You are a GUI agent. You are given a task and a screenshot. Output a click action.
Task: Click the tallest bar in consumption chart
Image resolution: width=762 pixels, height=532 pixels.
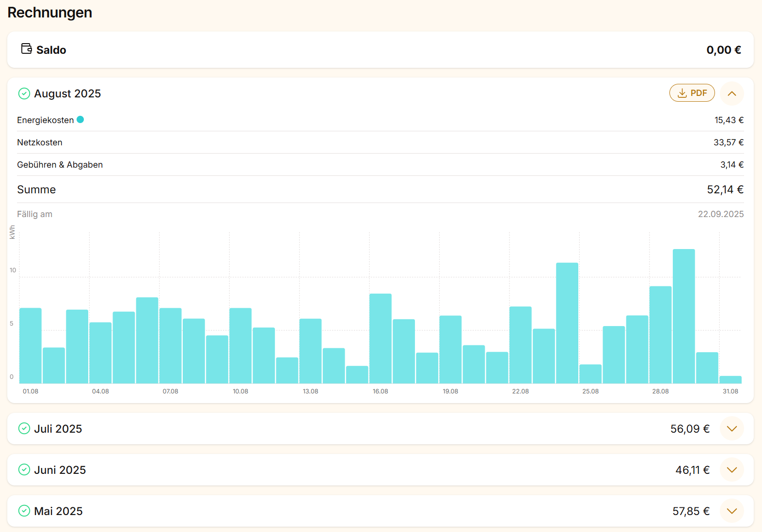pyautogui.click(x=683, y=316)
